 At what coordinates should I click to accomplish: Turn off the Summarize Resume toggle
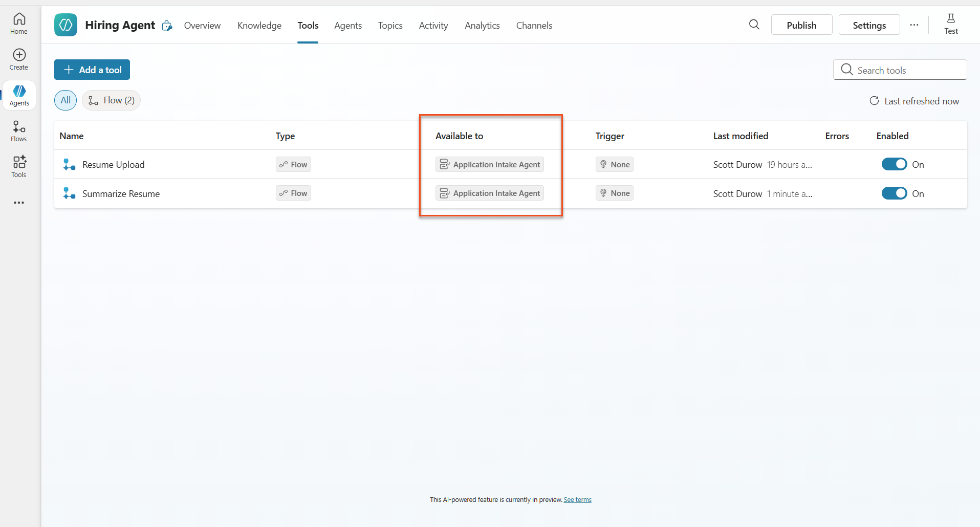tap(894, 193)
